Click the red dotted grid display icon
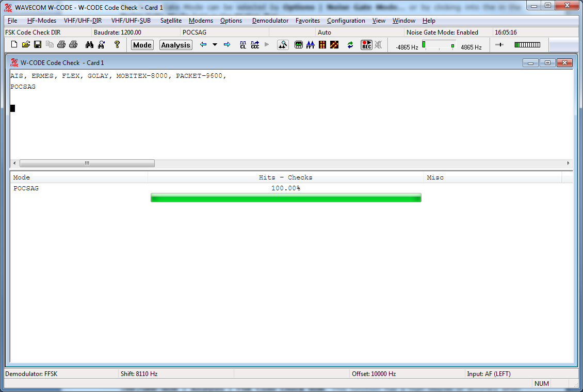Viewport: 583px width, 392px height. click(322, 45)
